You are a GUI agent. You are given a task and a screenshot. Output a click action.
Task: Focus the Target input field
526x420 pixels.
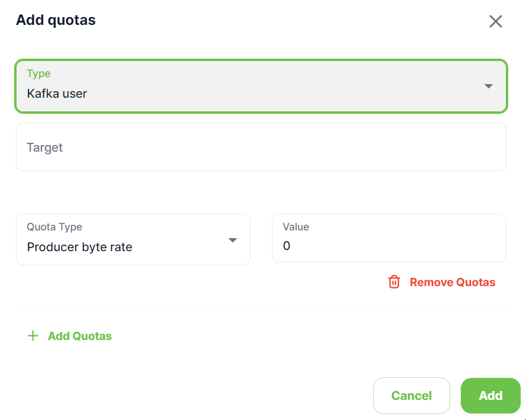tap(261, 147)
